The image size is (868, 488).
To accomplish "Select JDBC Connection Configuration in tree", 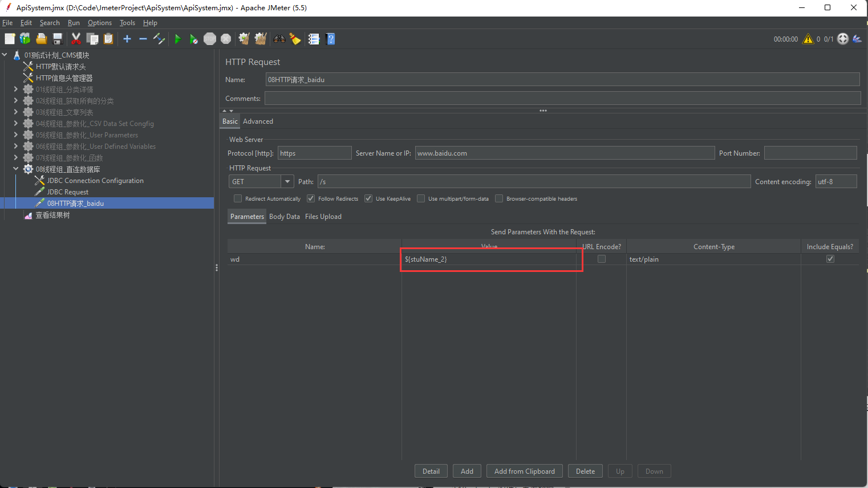I will coord(95,181).
